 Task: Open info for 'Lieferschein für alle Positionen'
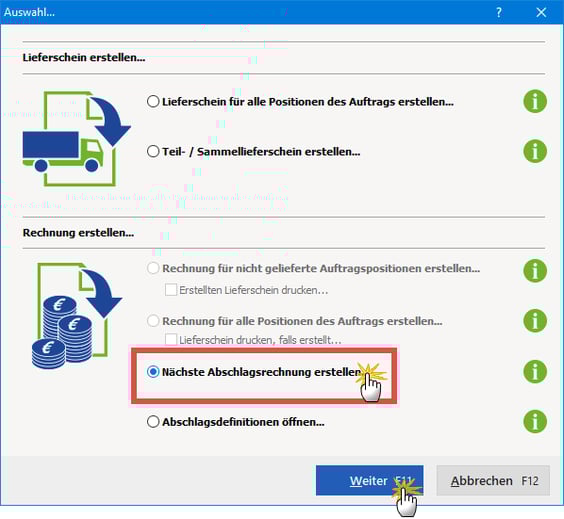tap(535, 101)
